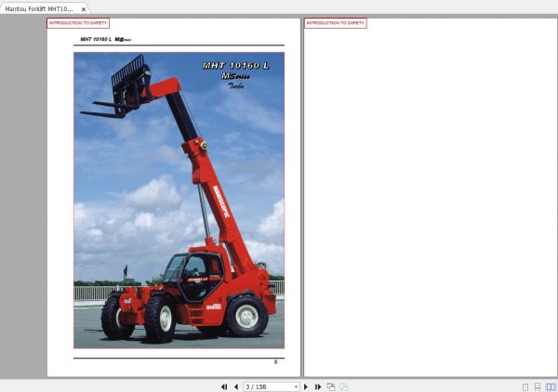Click the MHT 10160 L title in photo
Screen dimensions: 558x392
coord(235,66)
